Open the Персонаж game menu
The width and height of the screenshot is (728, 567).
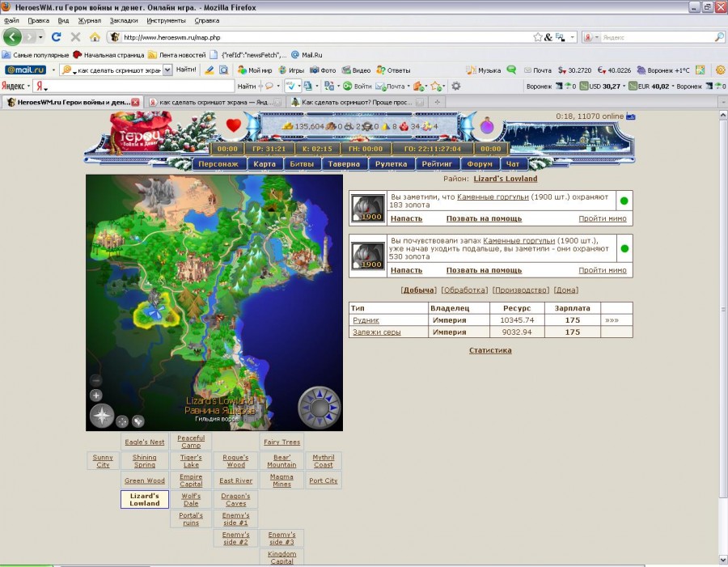coord(218,164)
